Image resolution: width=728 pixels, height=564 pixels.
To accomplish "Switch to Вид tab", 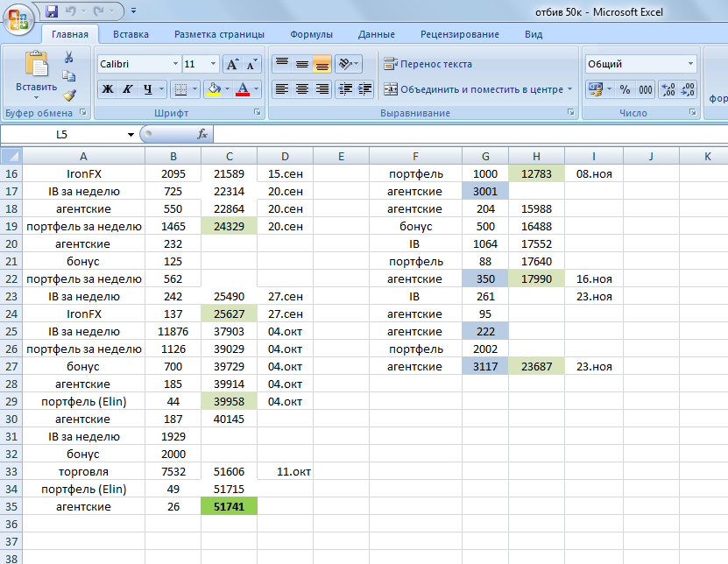I will (x=534, y=34).
